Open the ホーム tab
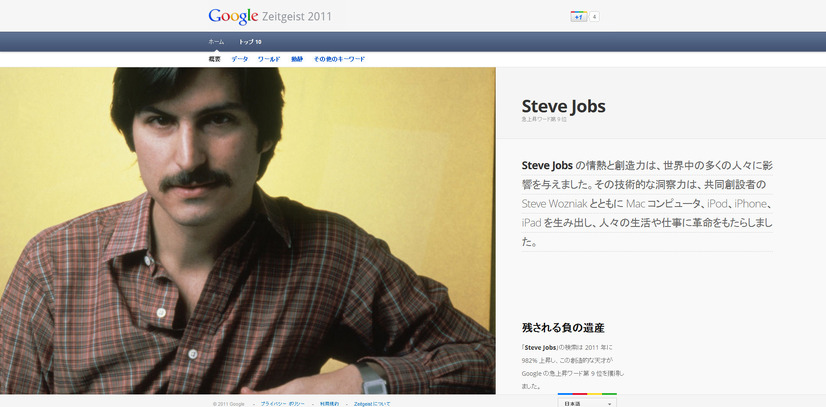This screenshot has width=826, height=407. pos(216,42)
